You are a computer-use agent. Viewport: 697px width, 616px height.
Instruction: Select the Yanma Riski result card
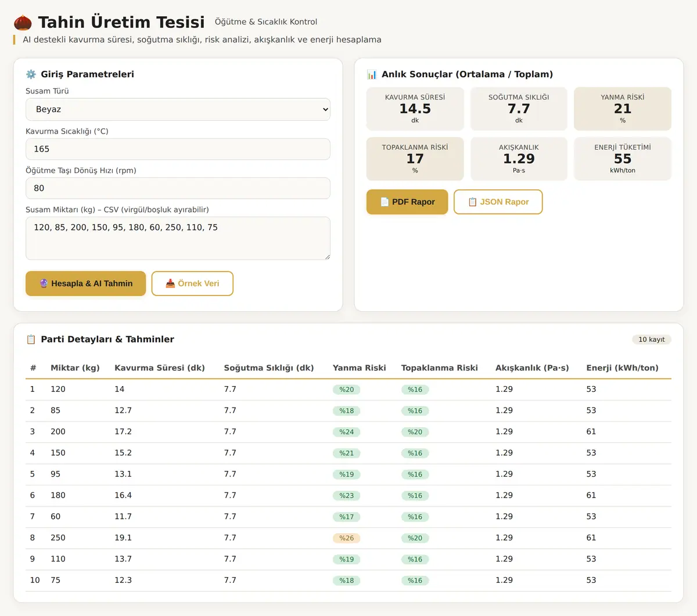tap(623, 109)
